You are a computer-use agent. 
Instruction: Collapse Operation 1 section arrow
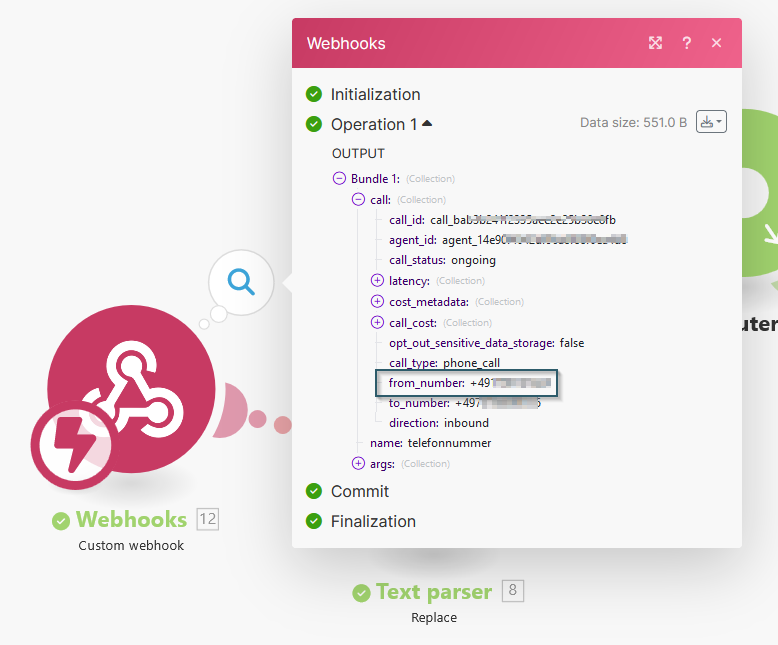coord(427,124)
